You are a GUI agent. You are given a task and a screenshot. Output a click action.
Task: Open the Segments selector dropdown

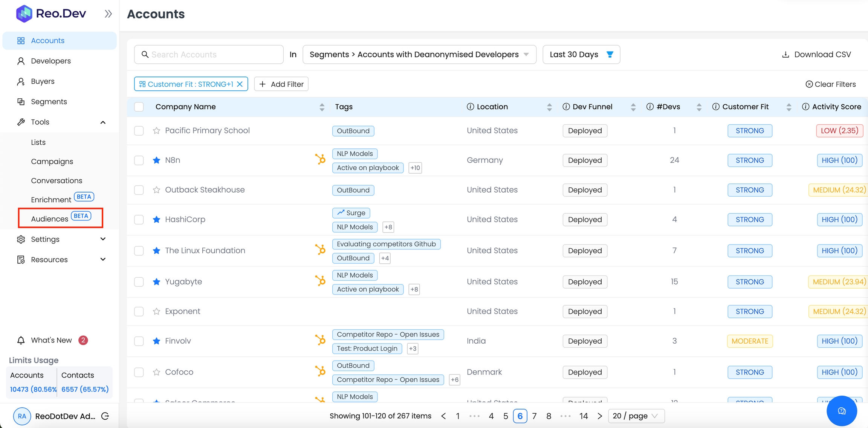(x=419, y=55)
